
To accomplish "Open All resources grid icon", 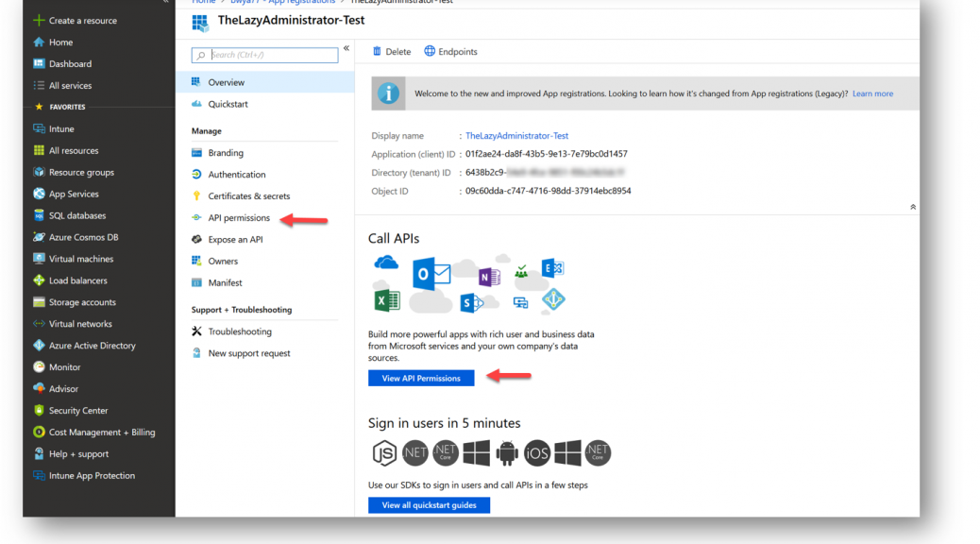I will (39, 150).
